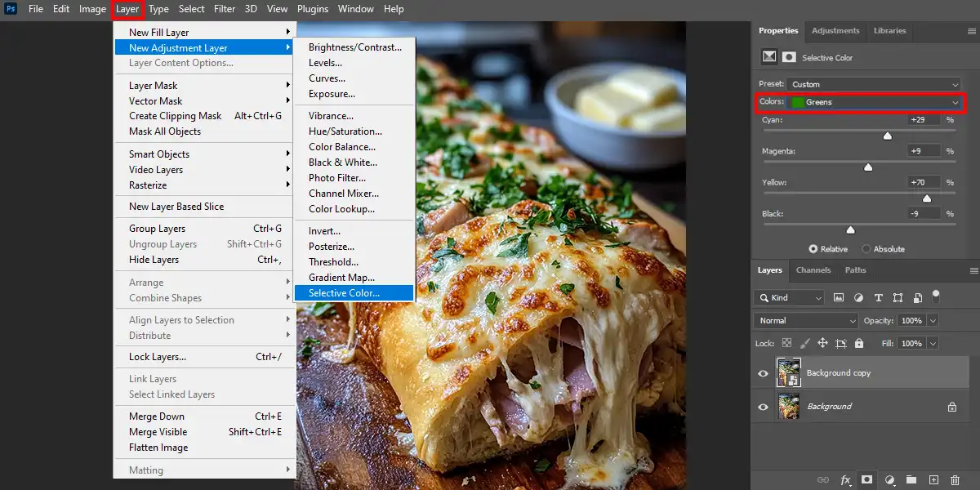980x490 pixels.
Task: Click the Add layer style fx icon
Action: pyautogui.click(x=845, y=480)
